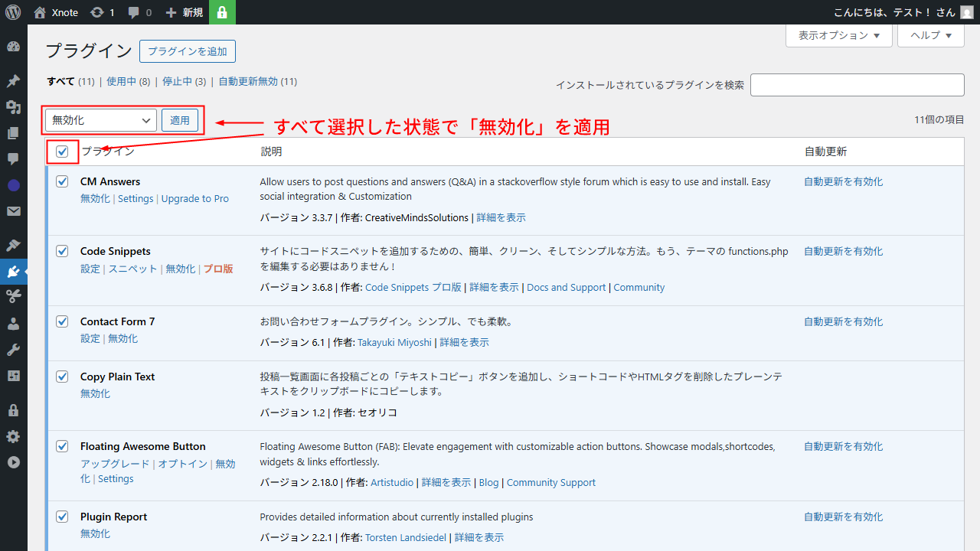Viewport: 980px width, 551px height.
Task: Toggle the select-all plugins checkbox
Action: pos(62,152)
